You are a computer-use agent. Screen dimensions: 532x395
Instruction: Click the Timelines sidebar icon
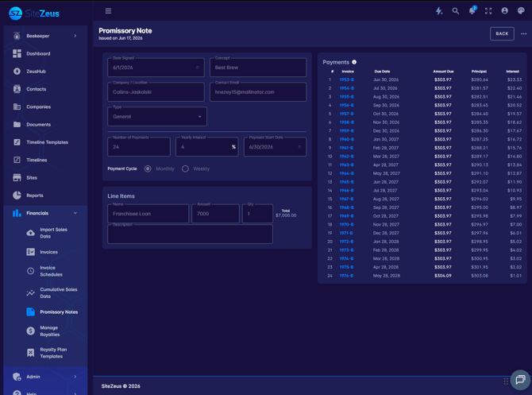pyautogui.click(x=17, y=160)
